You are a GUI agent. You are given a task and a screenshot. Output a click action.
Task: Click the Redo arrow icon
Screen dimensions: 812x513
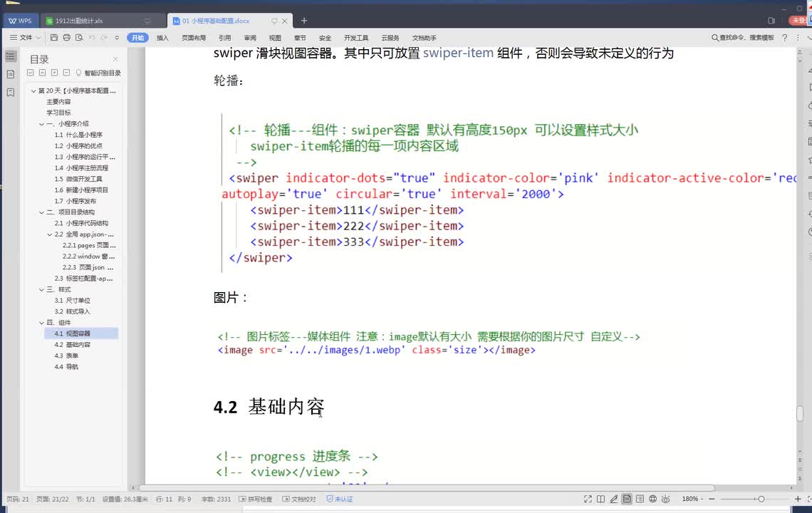[x=103, y=37]
